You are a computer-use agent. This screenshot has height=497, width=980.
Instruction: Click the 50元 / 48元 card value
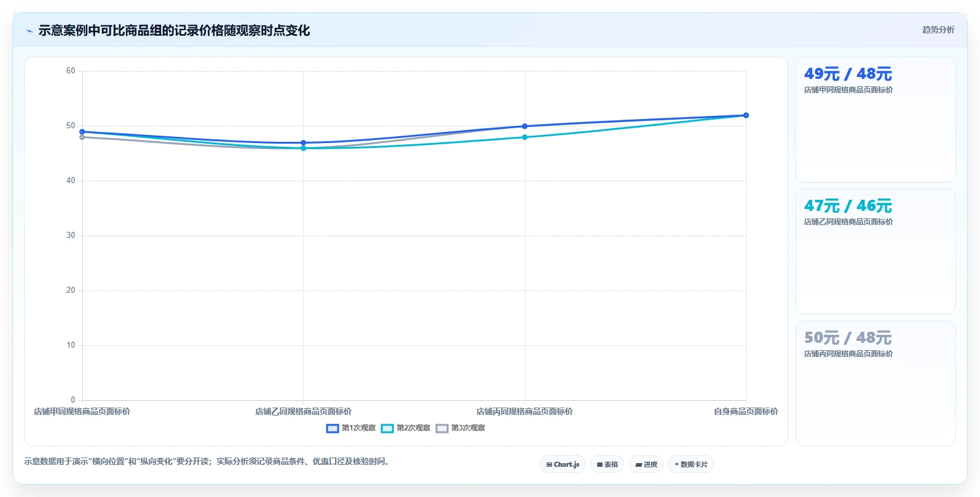coord(848,338)
